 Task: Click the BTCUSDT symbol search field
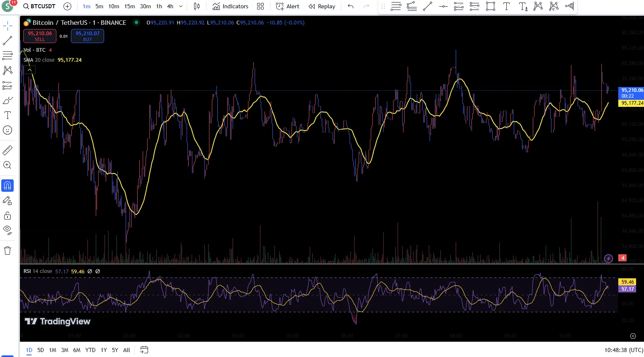39,6
